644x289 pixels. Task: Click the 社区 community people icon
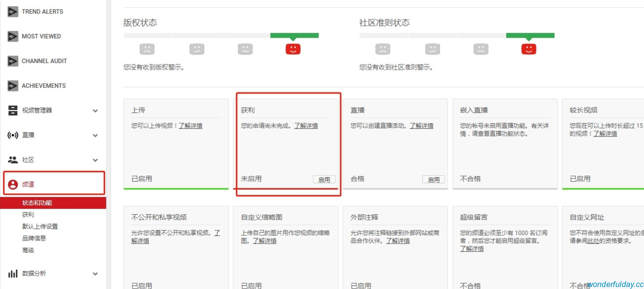coord(13,160)
